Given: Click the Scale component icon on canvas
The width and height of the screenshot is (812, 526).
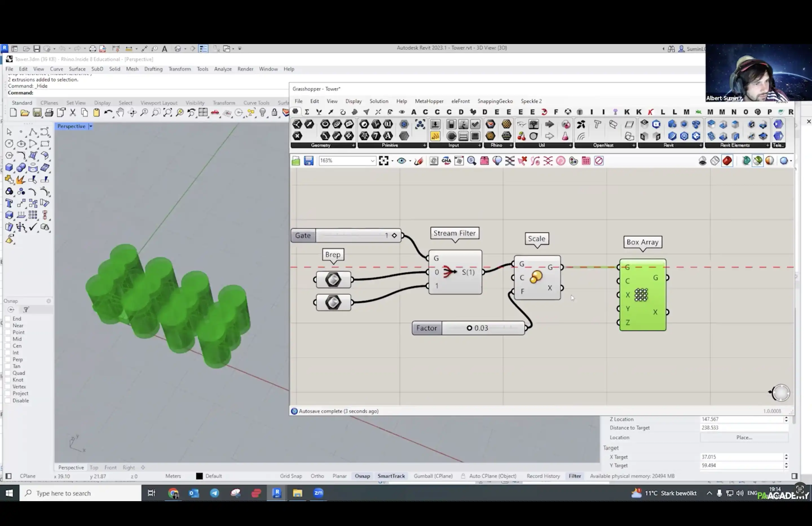Looking at the screenshot, I should 536,277.
